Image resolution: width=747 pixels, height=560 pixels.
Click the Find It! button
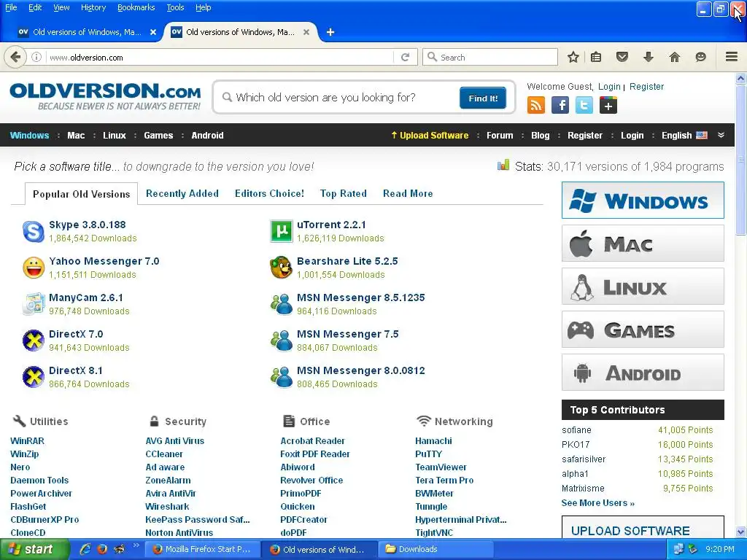click(483, 98)
